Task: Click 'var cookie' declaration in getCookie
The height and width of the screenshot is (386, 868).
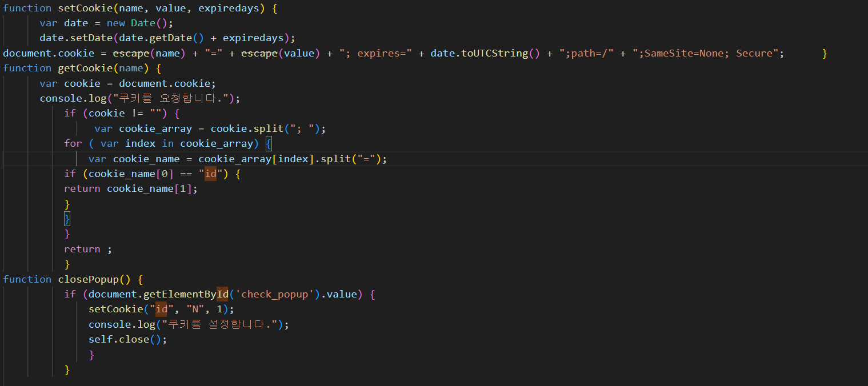Action: point(70,83)
